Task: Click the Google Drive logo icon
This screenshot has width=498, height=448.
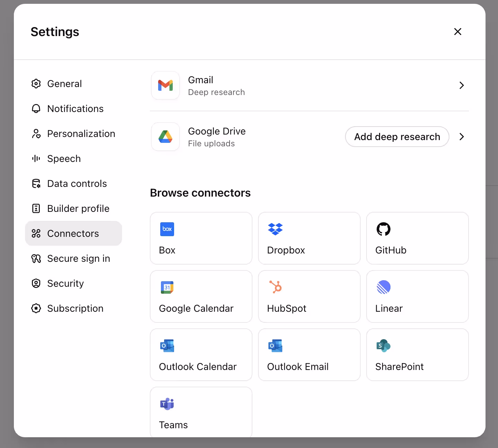Action: pyautogui.click(x=165, y=137)
